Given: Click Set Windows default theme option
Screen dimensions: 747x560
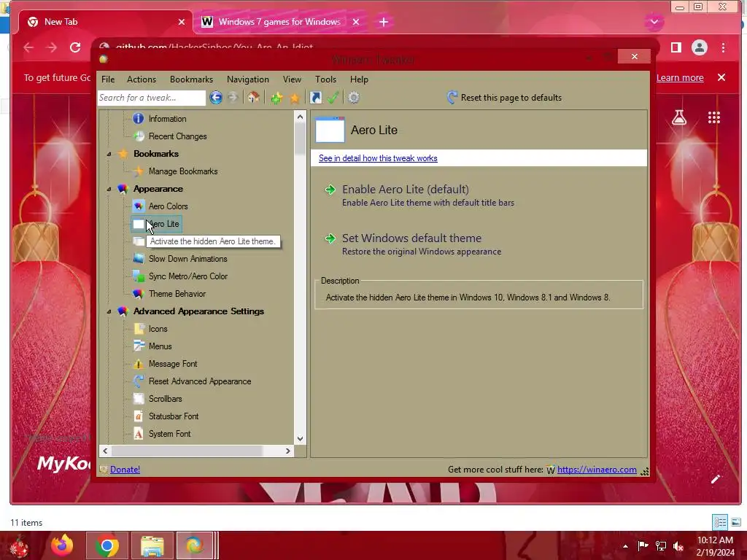Looking at the screenshot, I should (x=411, y=244).
